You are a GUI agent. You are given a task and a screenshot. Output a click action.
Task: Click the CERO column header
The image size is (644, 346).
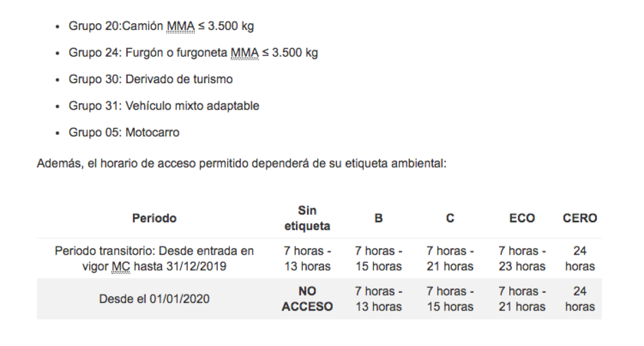point(580,218)
